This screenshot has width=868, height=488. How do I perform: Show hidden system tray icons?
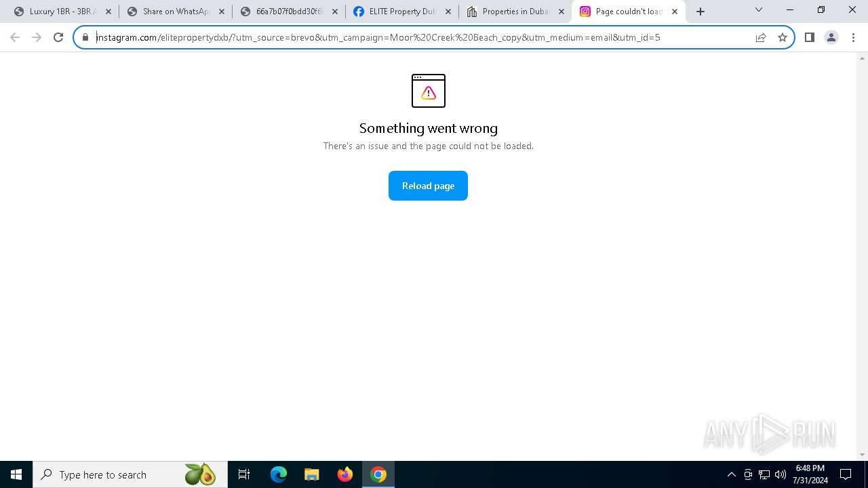click(x=731, y=474)
